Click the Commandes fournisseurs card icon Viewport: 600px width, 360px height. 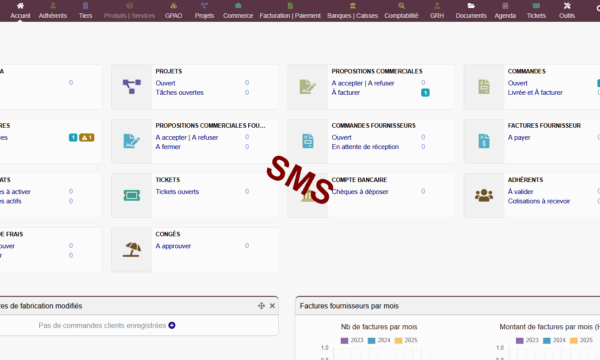tap(308, 141)
